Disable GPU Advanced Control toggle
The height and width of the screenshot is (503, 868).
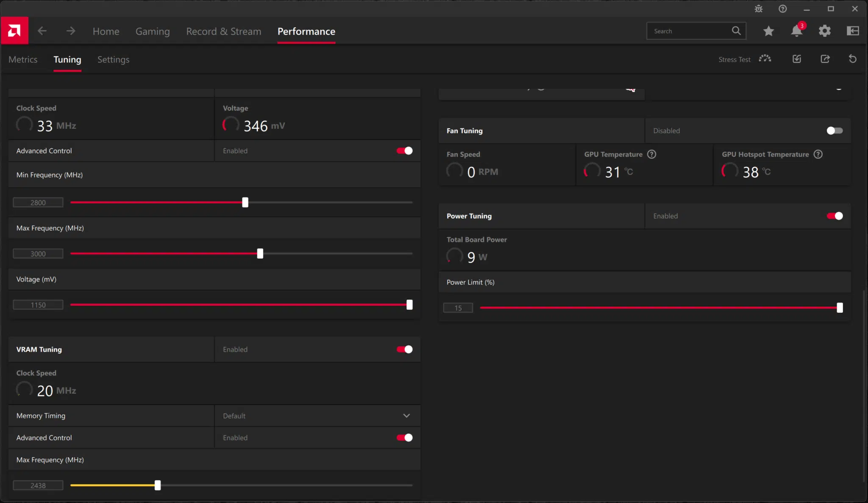[405, 151]
